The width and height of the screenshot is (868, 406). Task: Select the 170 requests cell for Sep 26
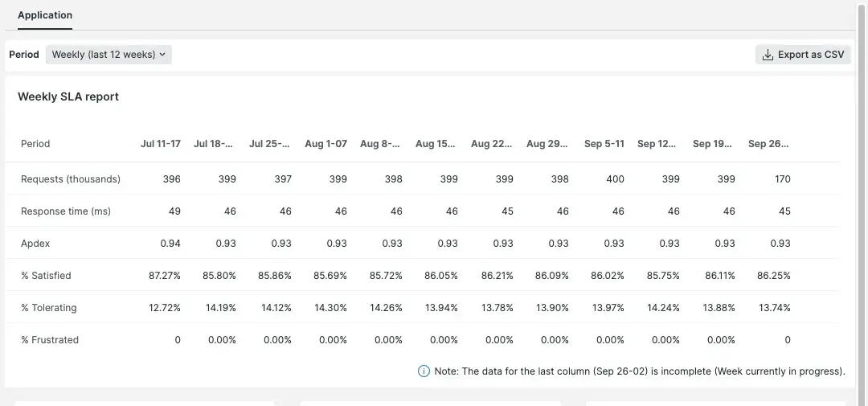tap(783, 179)
